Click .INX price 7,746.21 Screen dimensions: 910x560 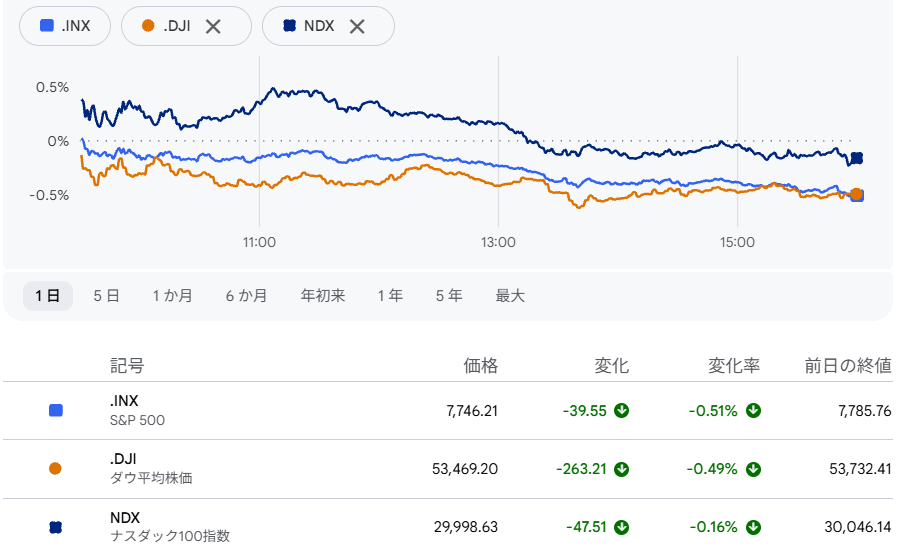(x=472, y=411)
